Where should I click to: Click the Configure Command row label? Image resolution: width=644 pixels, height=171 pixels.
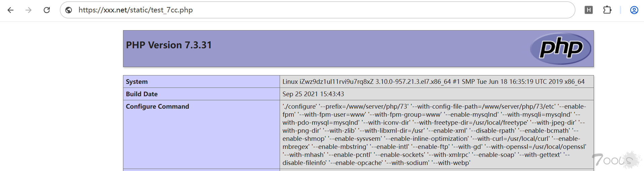click(x=157, y=106)
